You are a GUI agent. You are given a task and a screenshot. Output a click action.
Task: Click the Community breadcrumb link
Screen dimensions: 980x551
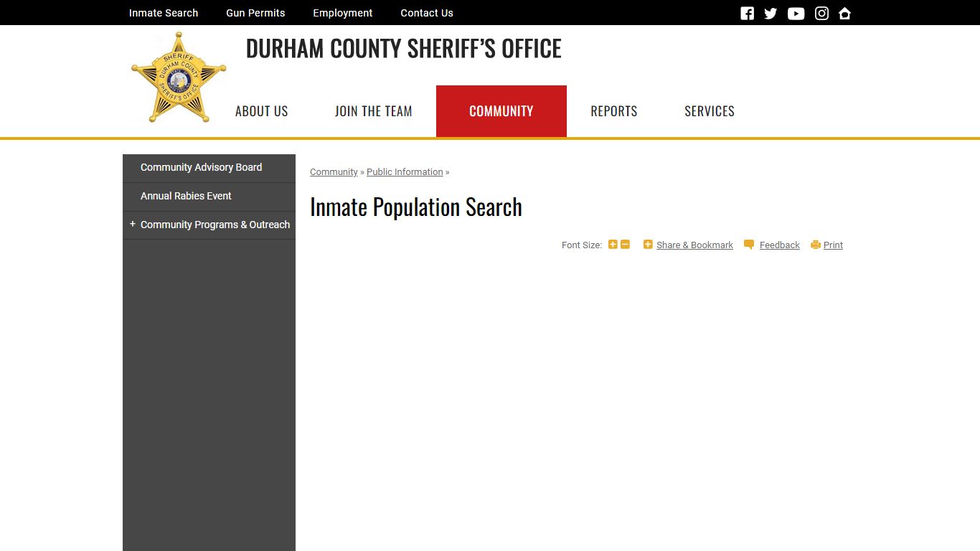(x=334, y=172)
